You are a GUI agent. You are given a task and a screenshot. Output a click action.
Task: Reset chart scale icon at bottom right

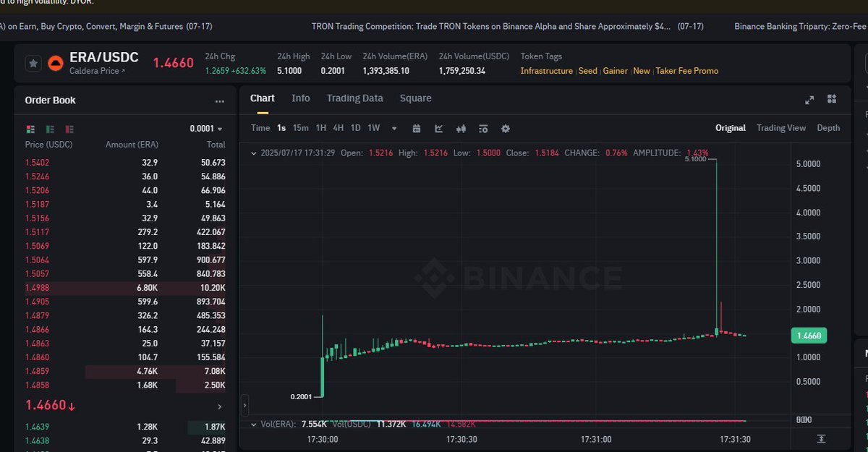point(821,439)
